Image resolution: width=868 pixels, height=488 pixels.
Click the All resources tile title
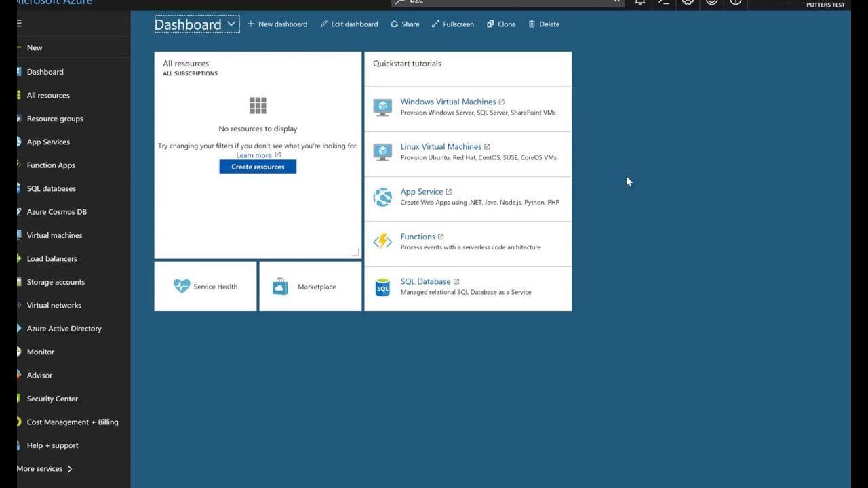point(186,64)
